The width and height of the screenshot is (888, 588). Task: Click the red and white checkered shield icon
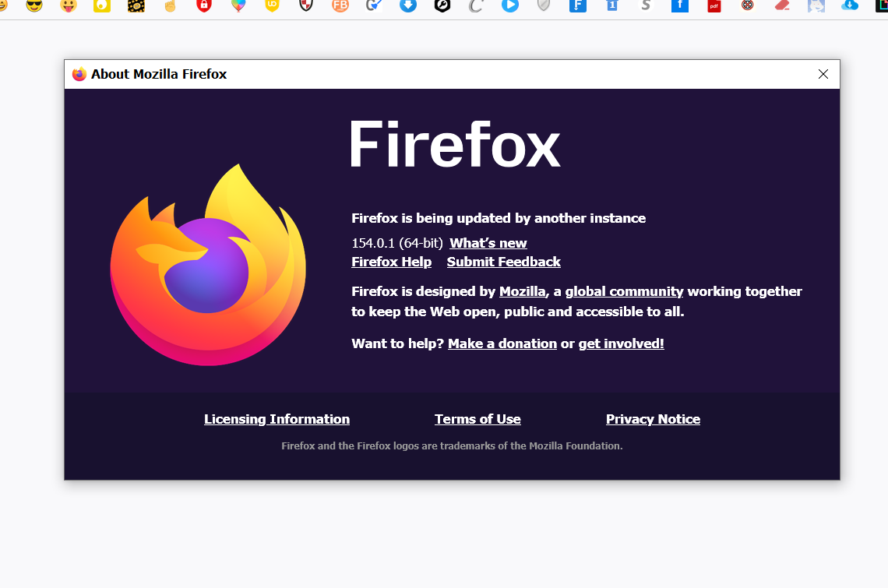306,5
